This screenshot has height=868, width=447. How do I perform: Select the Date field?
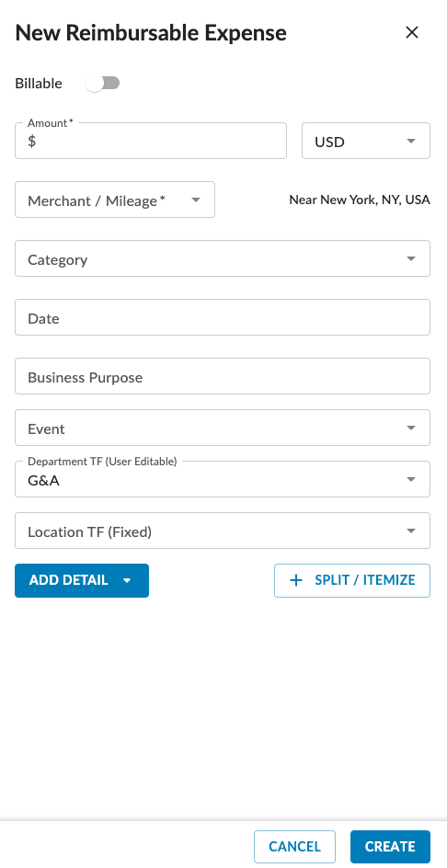coord(222,317)
